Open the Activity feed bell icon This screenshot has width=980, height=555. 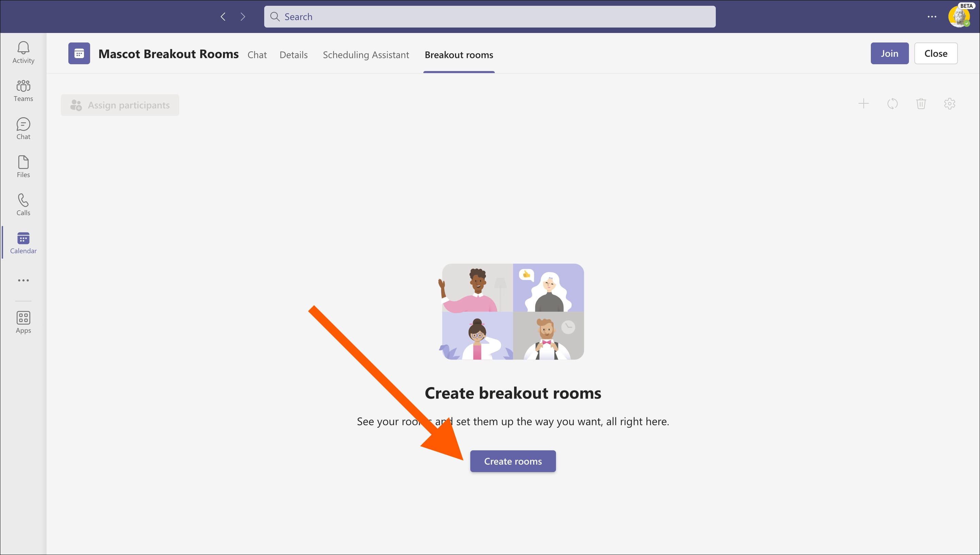(23, 52)
